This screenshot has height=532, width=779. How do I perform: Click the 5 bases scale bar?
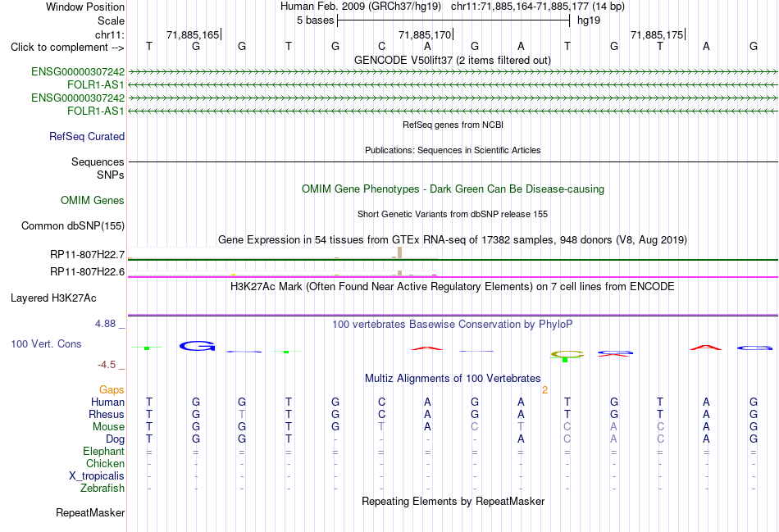(x=453, y=20)
